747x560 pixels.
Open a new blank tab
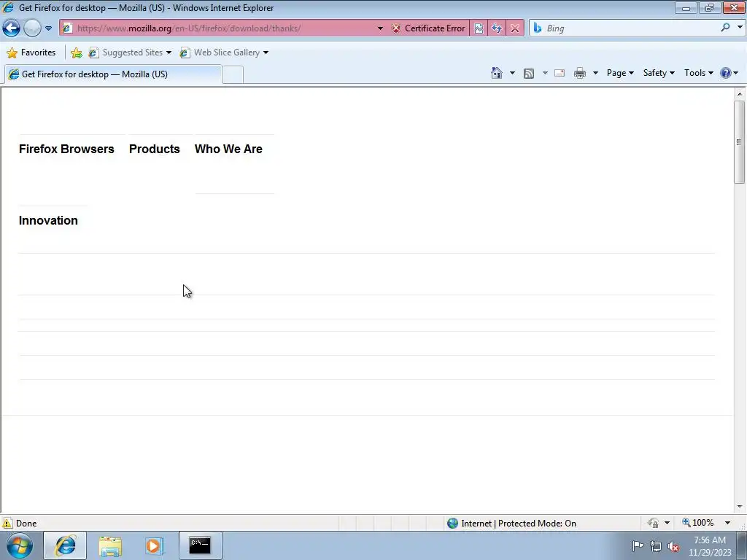233,75
